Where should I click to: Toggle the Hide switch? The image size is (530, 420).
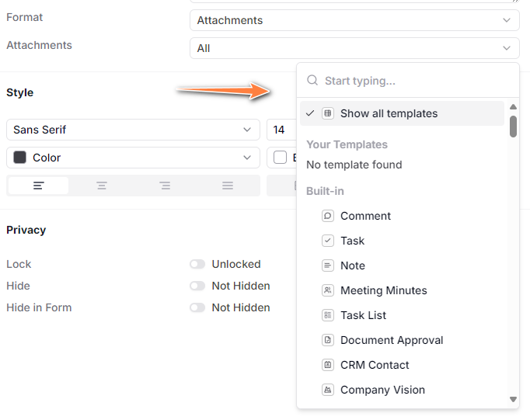tap(197, 286)
